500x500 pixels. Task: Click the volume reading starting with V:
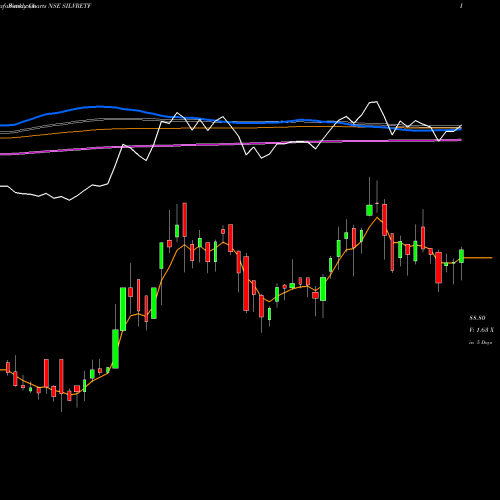481,330
